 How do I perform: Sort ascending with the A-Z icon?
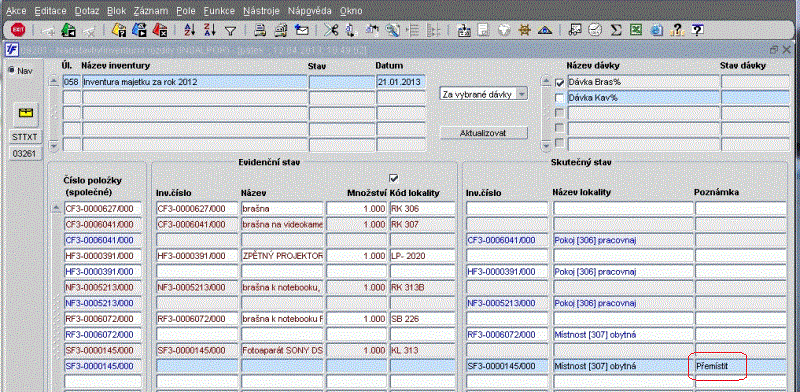[189, 30]
